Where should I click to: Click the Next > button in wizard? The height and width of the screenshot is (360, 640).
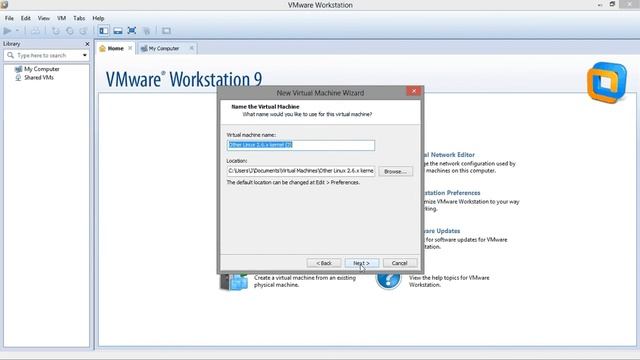tap(361, 263)
